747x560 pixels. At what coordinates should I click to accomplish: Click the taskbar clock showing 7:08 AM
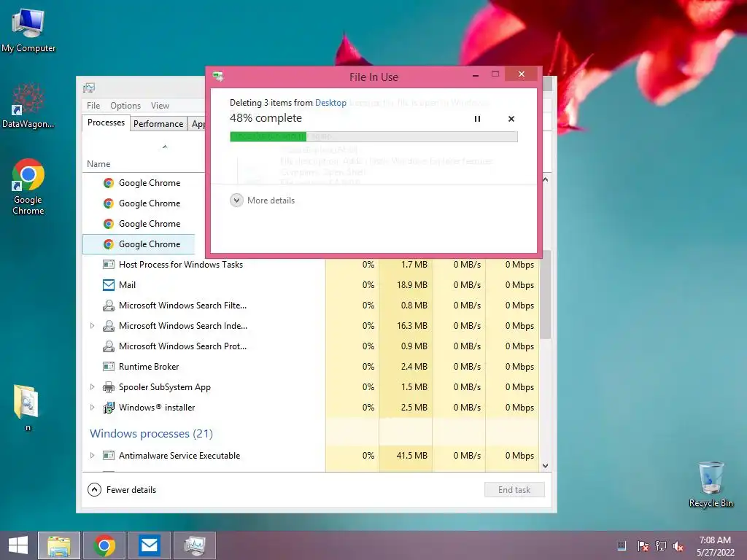(715, 546)
